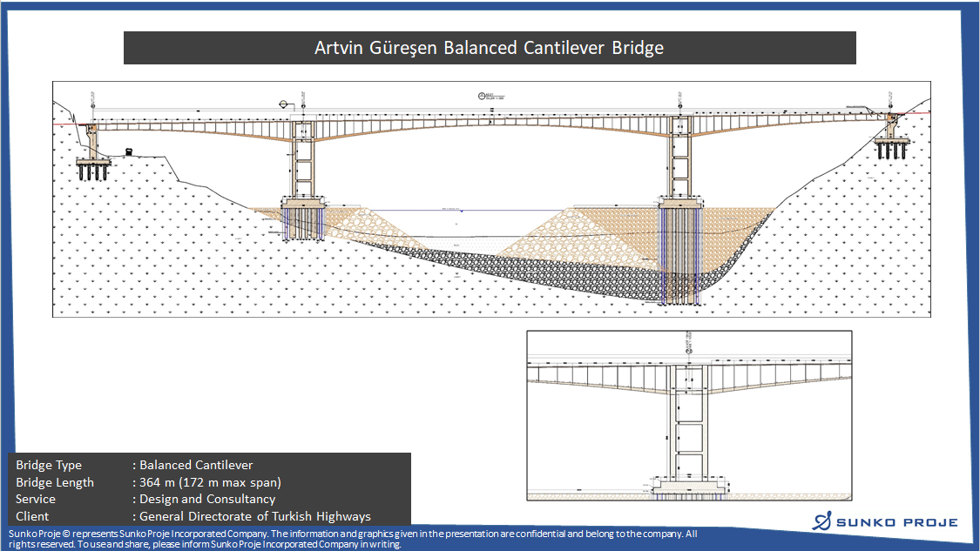Select the slide title about Artvin Güreşen bridge
The width and height of the screenshot is (980, 551).
click(489, 48)
